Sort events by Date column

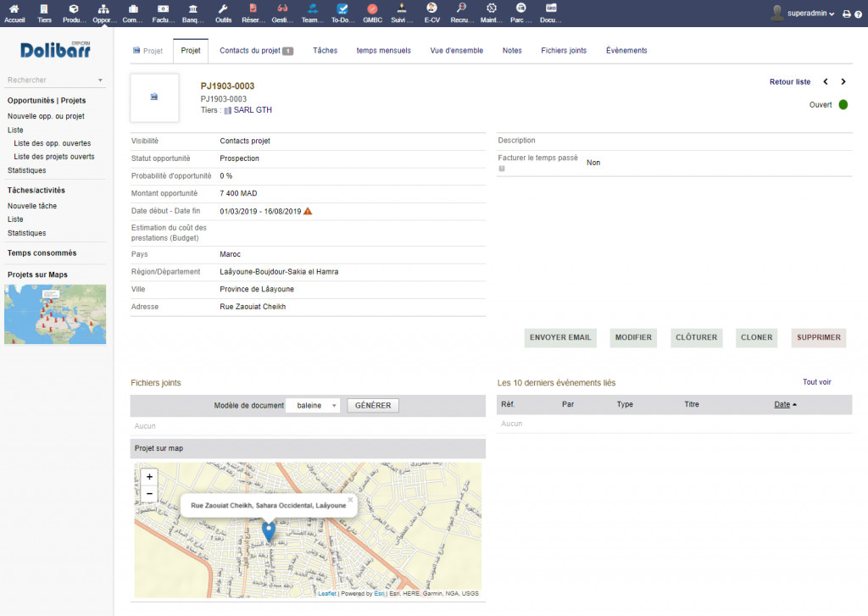click(x=782, y=404)
